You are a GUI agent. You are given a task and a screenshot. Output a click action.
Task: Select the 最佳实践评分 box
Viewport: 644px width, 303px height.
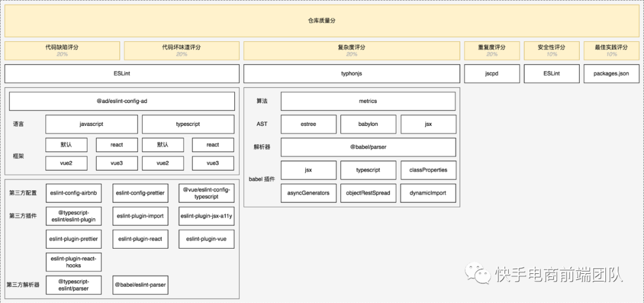coord(612,51)
